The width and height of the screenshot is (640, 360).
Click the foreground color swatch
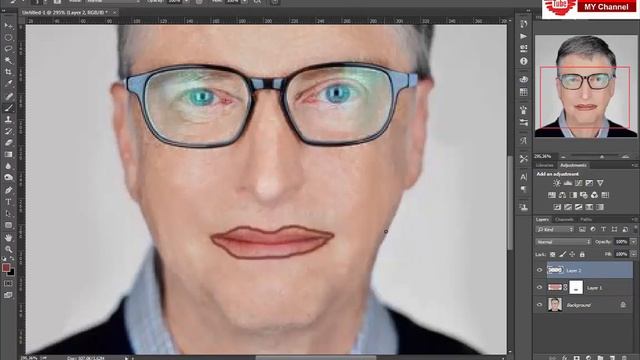click(6, 267)
